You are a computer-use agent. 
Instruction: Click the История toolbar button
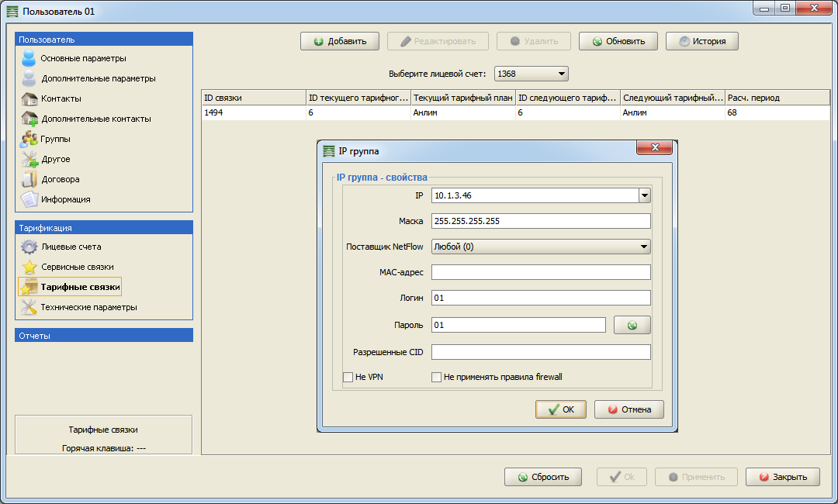click(x=701, y=41)
